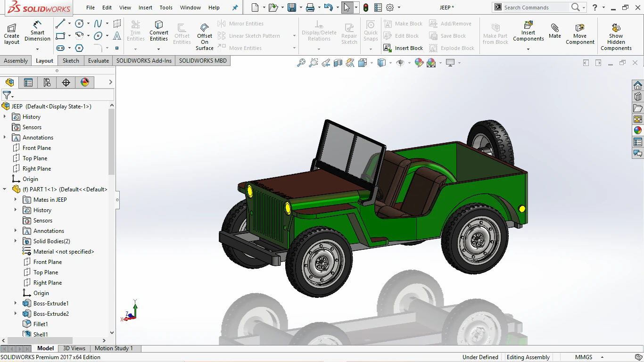Open the DisplayManager tab icon

click(x=85, y=82)
